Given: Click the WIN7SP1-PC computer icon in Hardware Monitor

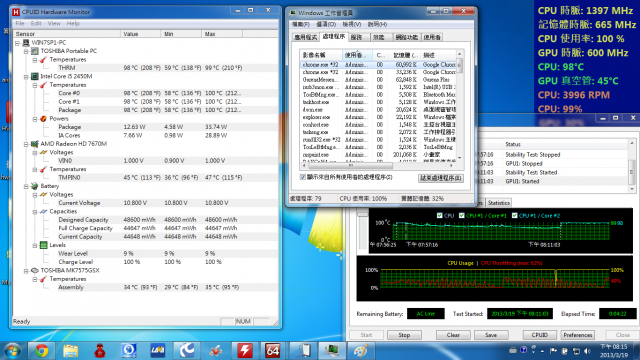Looking at the screenshot, I should click(26, 42).
